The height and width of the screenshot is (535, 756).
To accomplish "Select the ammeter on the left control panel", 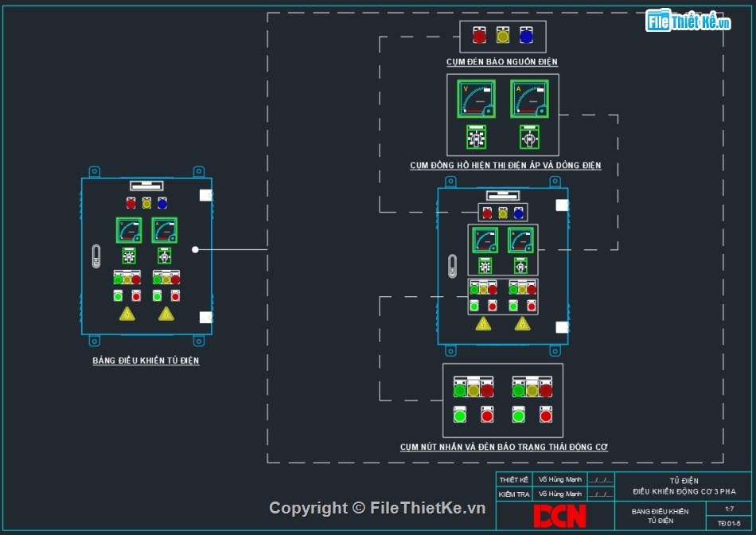I will click(165, 230).
